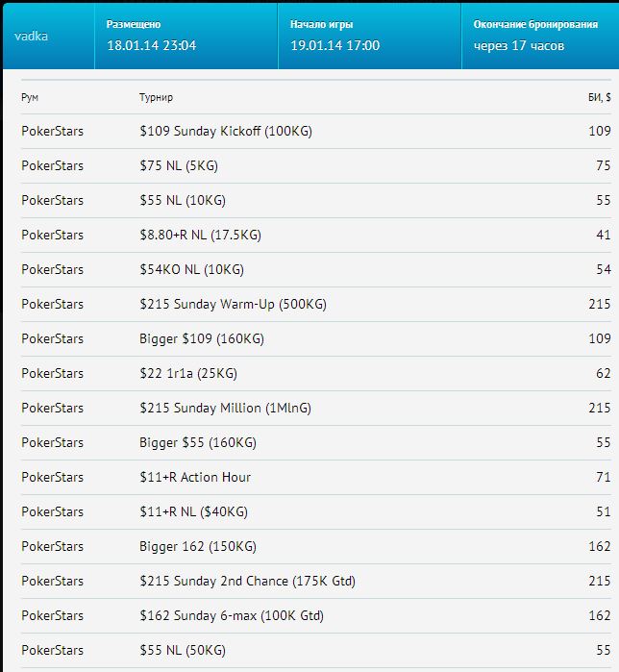Sort by the БИ, $ column header

pos(599,98)
